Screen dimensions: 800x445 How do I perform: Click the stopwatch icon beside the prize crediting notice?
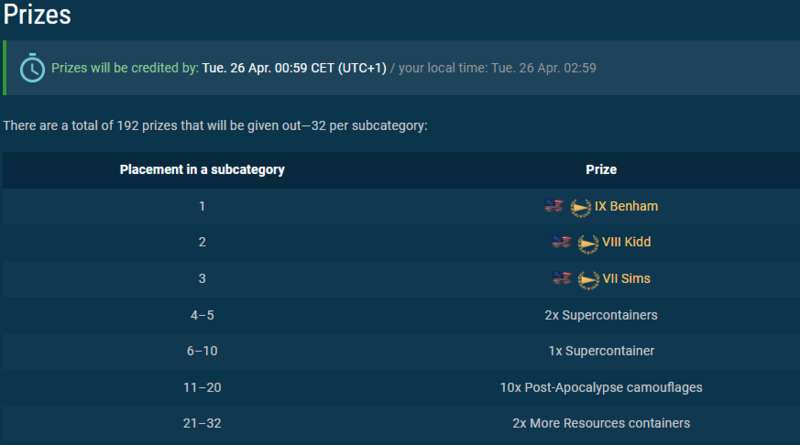pyautogui.click(x=33, y=68)
